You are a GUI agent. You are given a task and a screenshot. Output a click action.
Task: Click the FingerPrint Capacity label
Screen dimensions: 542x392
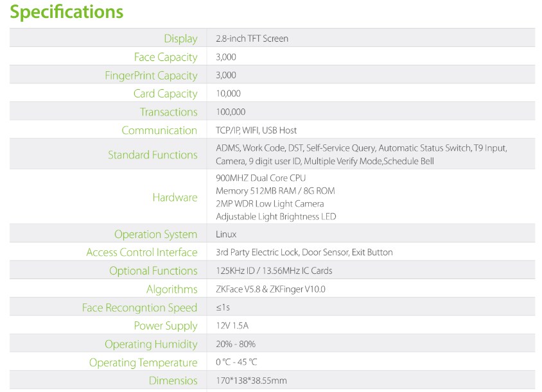[151, 76]
